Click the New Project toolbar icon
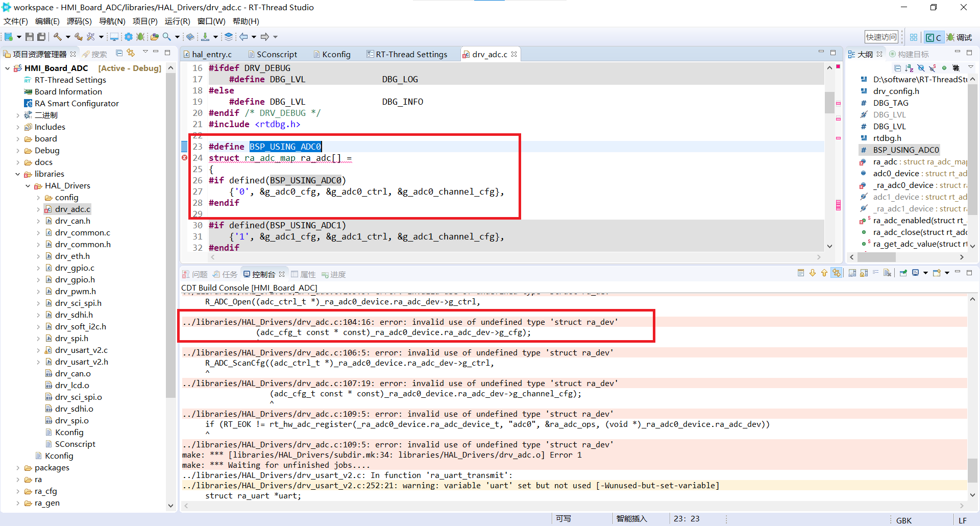This screenshot has width=980, height=526. 9,37
